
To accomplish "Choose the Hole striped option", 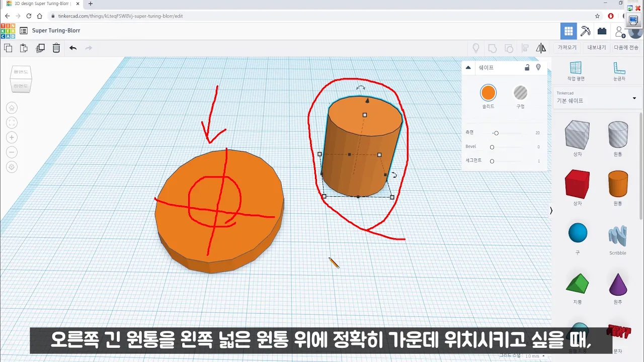I will 520,93.
